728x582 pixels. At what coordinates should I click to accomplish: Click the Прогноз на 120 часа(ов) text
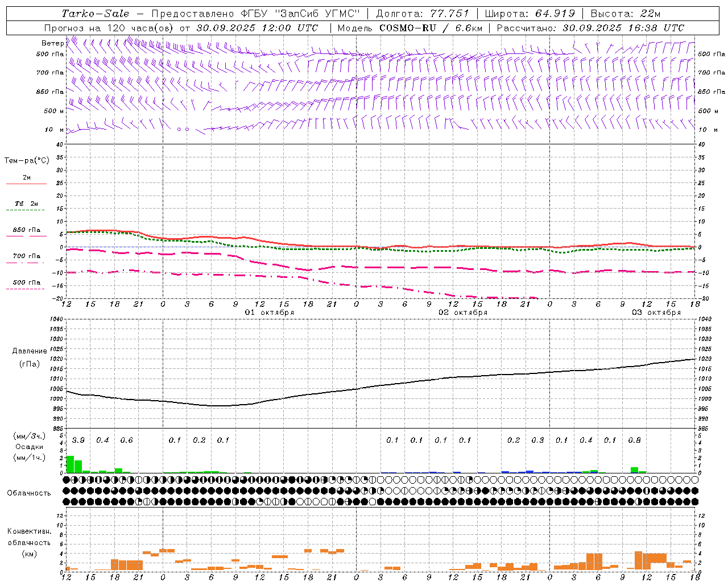[109, 28]
